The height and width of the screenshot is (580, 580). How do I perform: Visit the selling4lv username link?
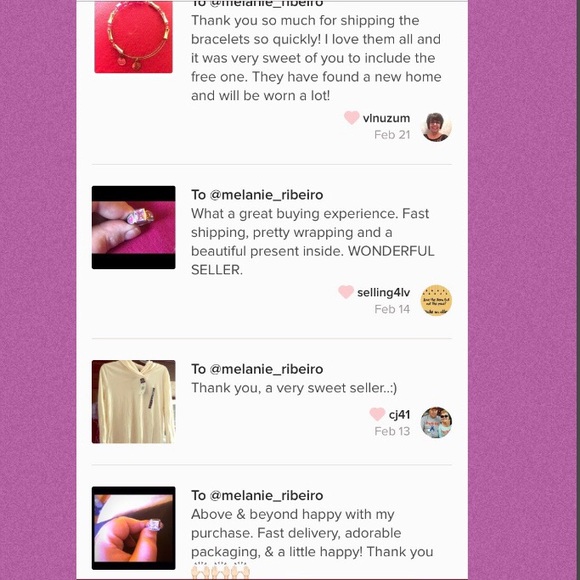click(384, 293)
